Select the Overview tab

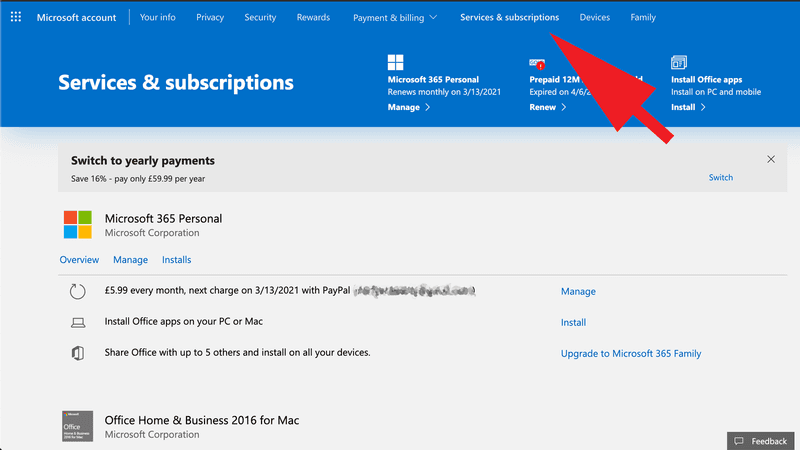coord(79,260)
